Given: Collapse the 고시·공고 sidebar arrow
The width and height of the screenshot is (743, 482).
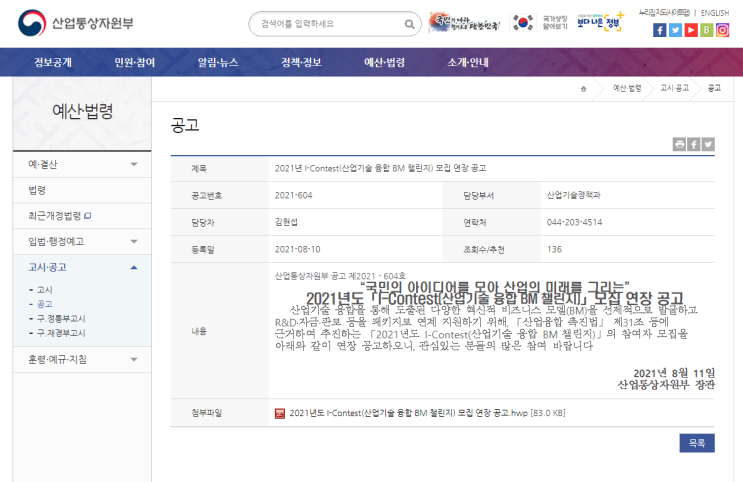Looking at the screenshot, I should click(x=134, y=268).
